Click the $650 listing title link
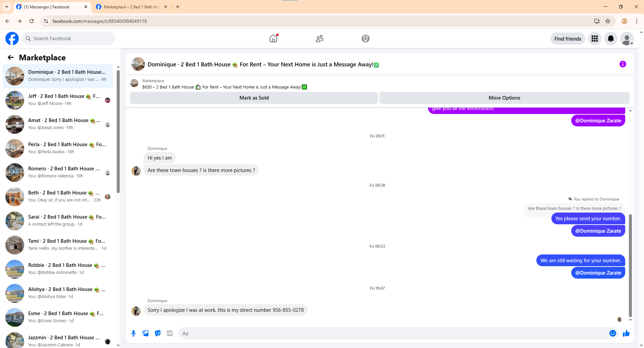Screen dimensions: 644x348 [224, 87]
